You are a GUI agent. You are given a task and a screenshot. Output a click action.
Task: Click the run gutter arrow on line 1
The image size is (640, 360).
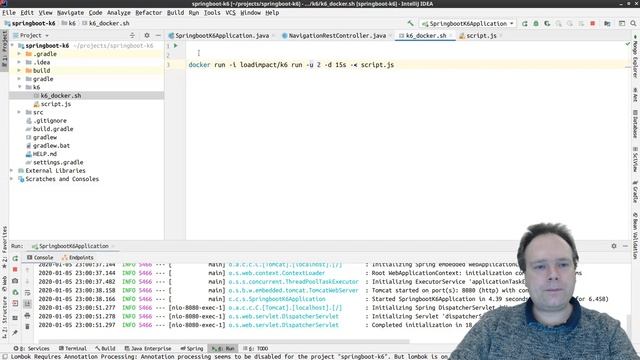pyautogui.click(x=176, y=46)
